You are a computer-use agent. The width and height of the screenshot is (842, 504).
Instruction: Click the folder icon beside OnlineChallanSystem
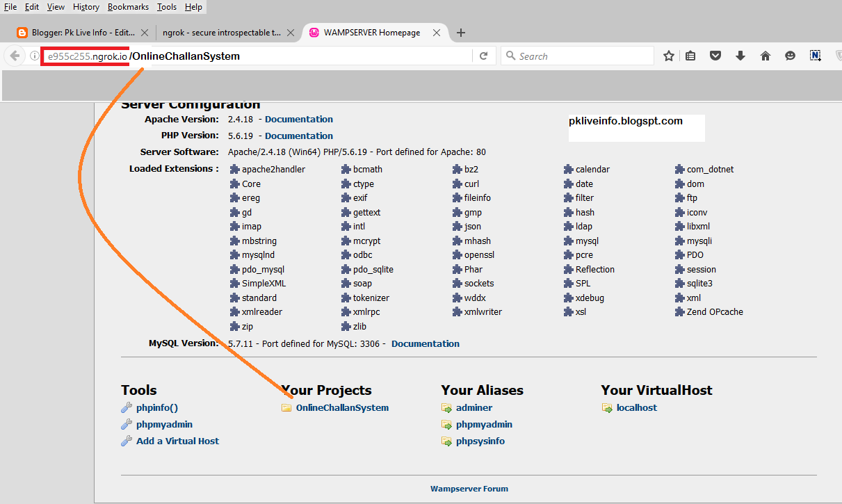[x=286, y=408]
